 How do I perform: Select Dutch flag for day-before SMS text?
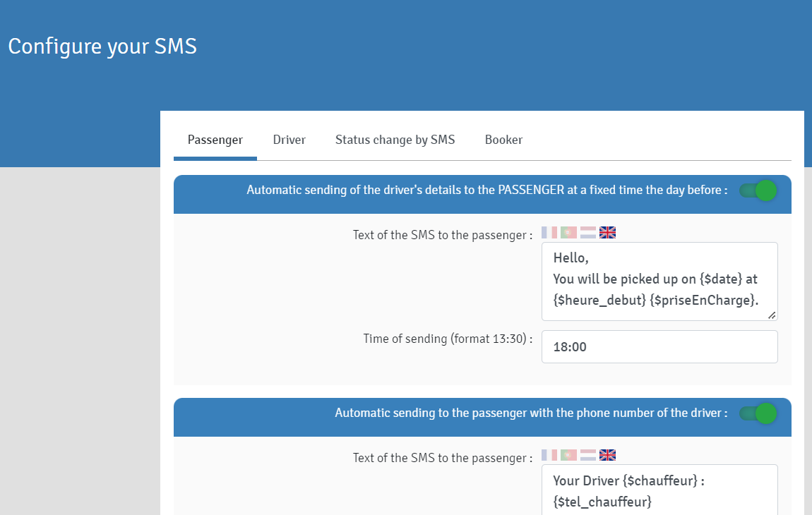(587, 232)
